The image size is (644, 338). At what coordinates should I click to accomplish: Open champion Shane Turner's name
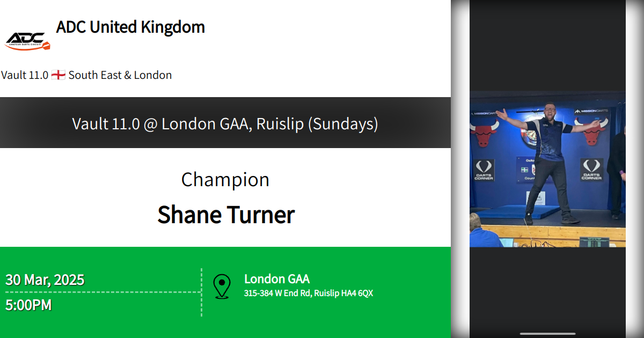pyautogui.click(x=226, y=215)
